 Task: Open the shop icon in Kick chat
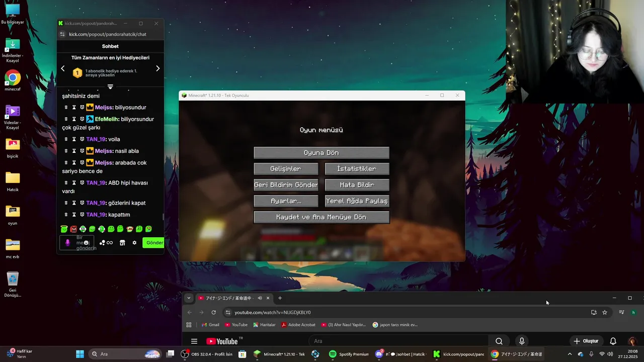122,243
